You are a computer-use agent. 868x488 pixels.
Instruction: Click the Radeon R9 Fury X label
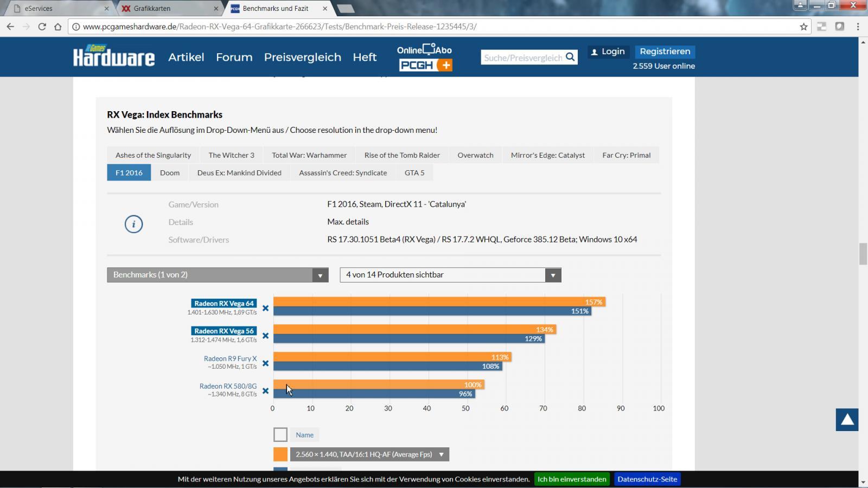[x=230, y=358]
